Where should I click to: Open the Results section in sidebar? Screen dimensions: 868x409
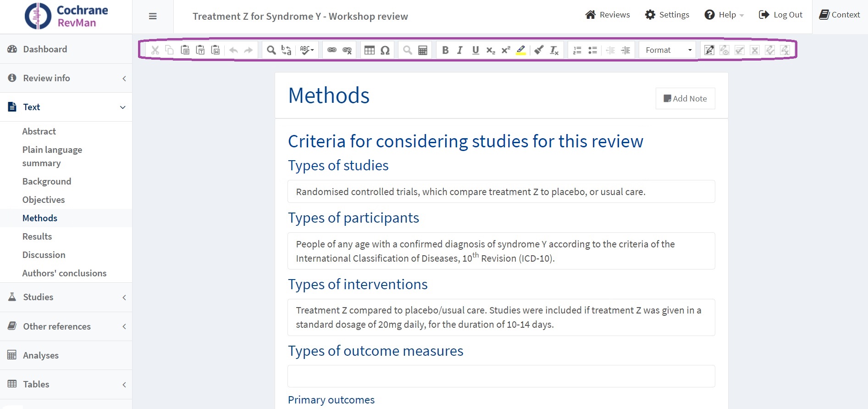(x=37, y=236)
